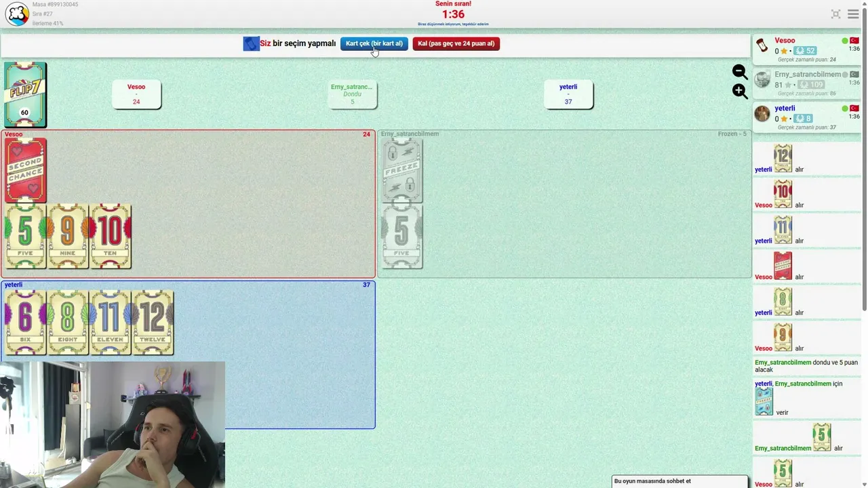Click the Freeze card in Erny_satrancbilmem's area
This screenshot has width=868, height=488.
(x=402, y=170)
